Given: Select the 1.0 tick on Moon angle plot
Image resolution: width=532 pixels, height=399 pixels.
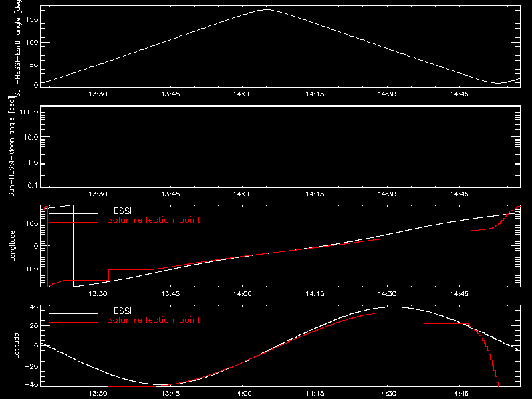Looking at the screenshot, I should tap(33, 162).
